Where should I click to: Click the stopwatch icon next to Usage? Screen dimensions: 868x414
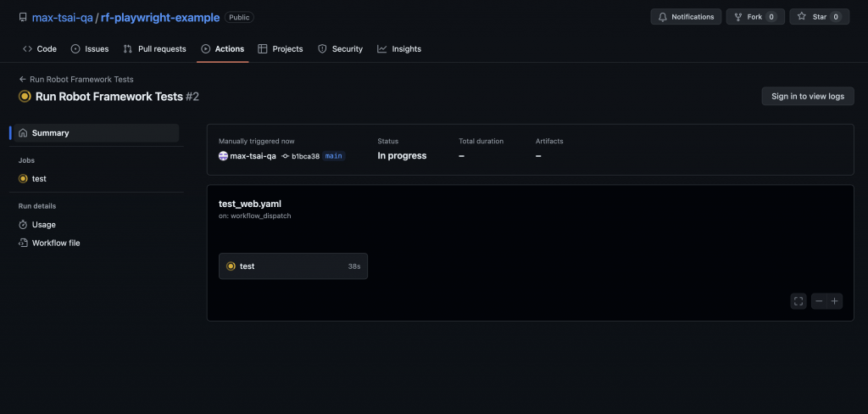pos(23,225)
